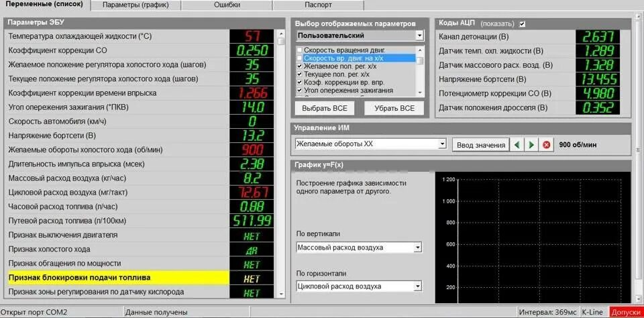Select 'Коэффициент коррекции времени впрыска' row

[140, 93]
